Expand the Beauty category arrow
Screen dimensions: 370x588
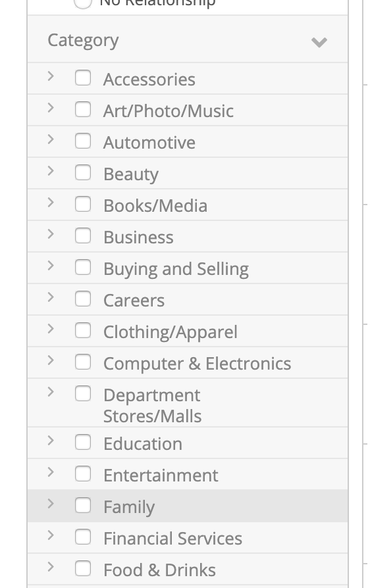[51, 171]
